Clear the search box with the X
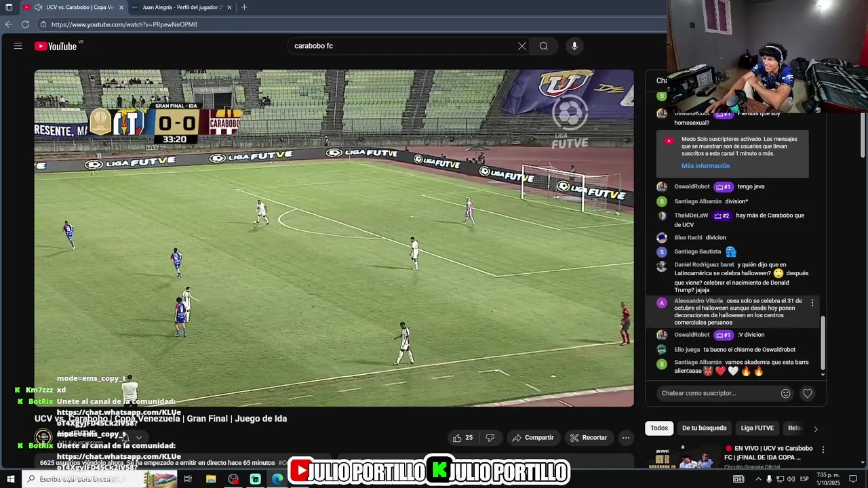The height and width of the screenshot is (488, 868). tap(522, 46)
